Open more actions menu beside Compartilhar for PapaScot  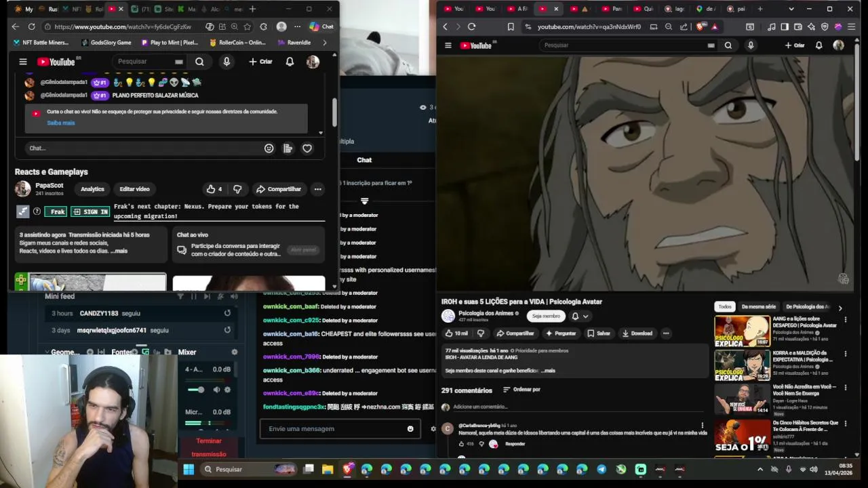tap(317, 189)
